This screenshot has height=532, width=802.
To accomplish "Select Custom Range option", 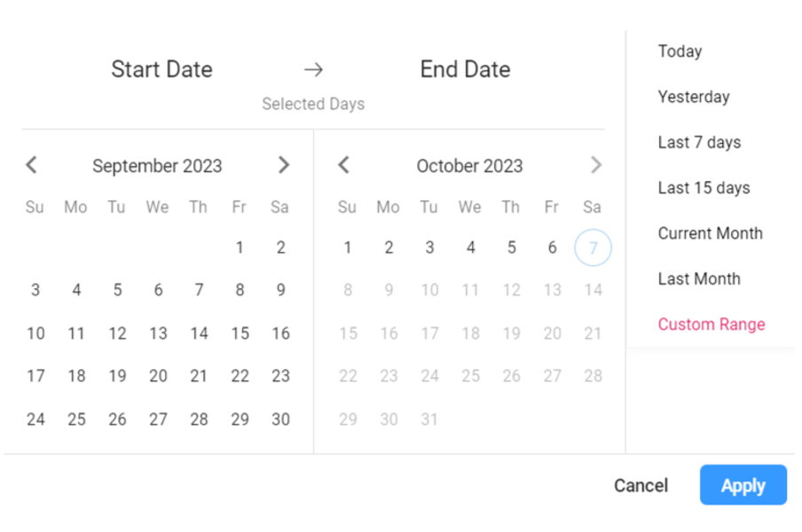I will click(711, 325).
